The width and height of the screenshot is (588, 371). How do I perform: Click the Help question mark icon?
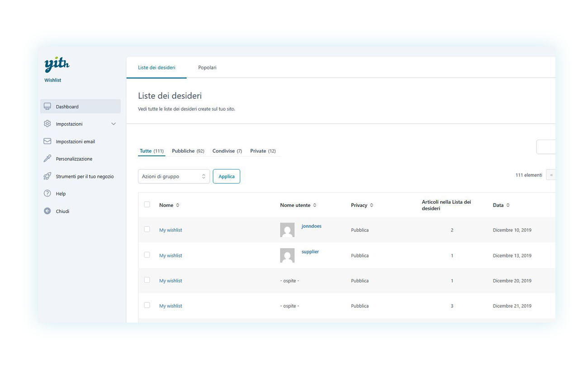pyautogui.click(x=47, y=193)
